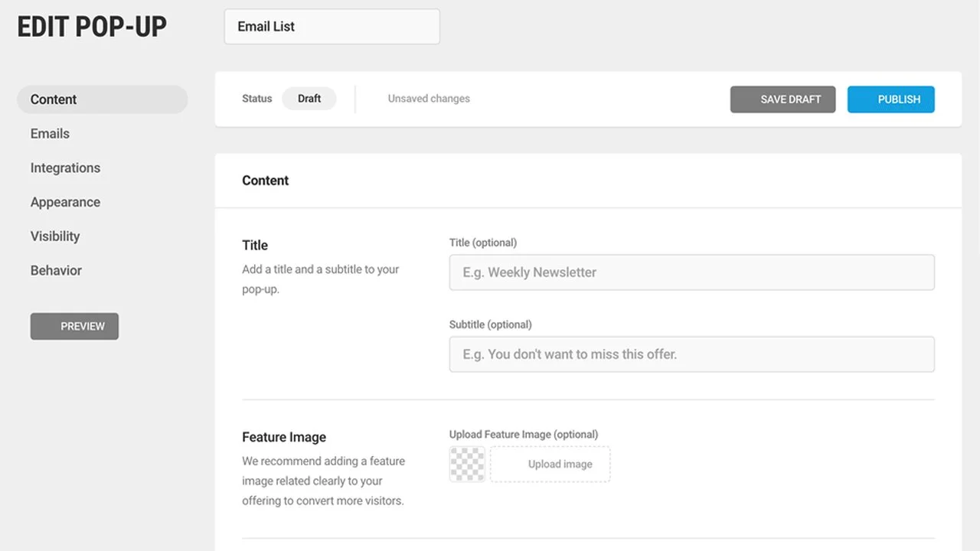Select the Content section in the sidebar
The image size is (980, 551).
click(x=53, y=99)
